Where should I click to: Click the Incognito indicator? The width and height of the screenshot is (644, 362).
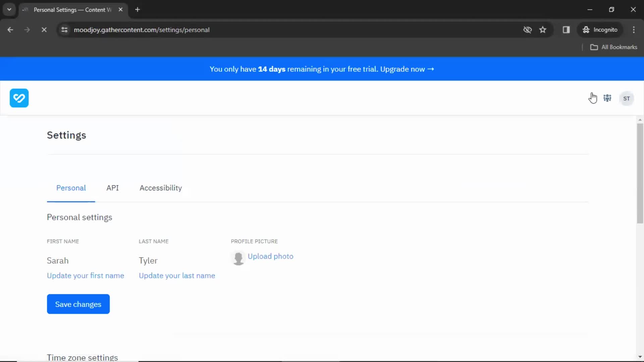pos(600,30)
